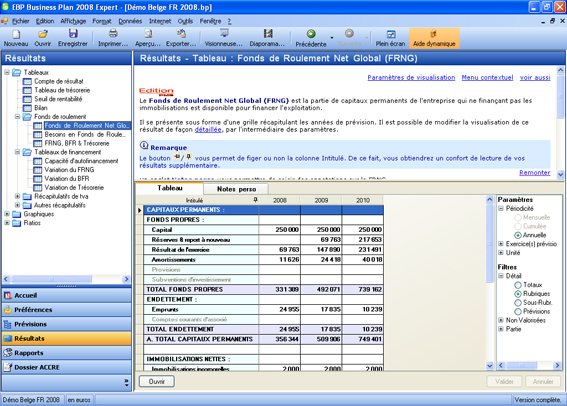This screenshot has width=567, height=406.
Task: Expand Non Valorisées filter
Action: click(x=501, y=320)
